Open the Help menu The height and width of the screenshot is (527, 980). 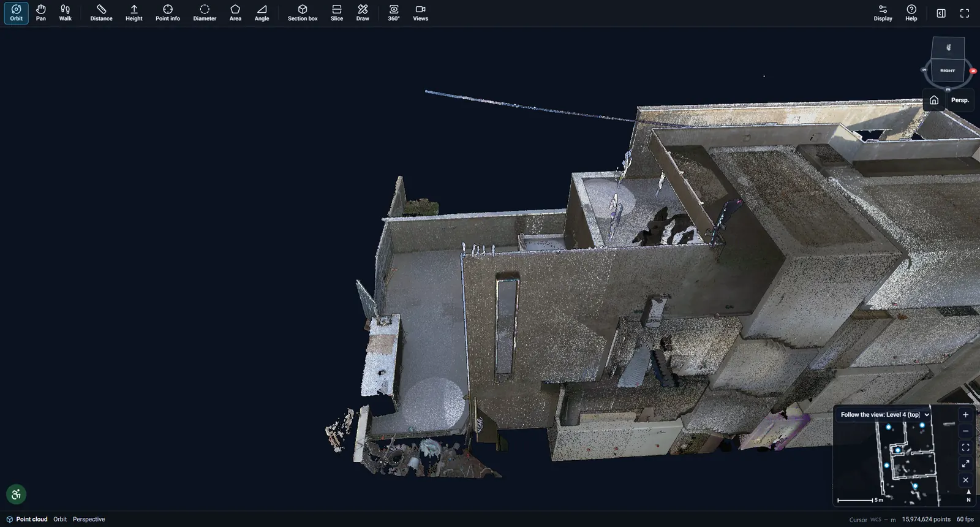pyautogui.click(x=911, y=13)
